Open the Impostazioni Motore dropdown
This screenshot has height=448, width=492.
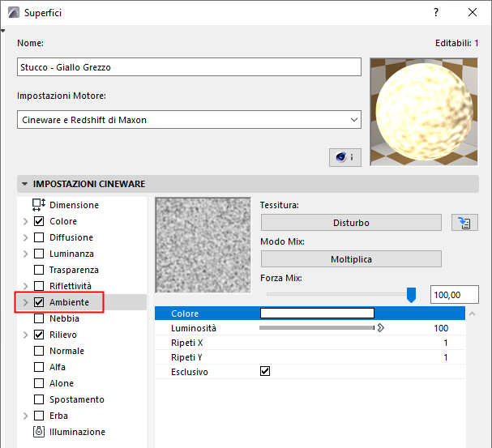189,119
